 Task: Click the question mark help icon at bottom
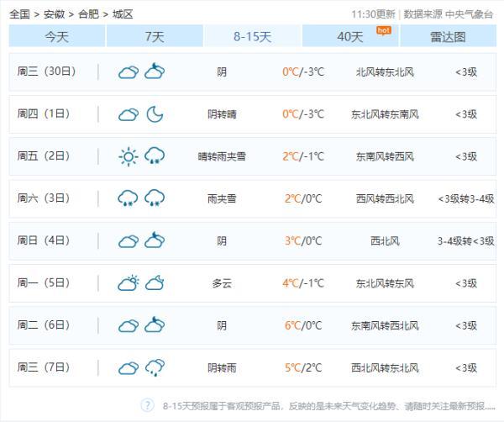click(x=148, y=405)
